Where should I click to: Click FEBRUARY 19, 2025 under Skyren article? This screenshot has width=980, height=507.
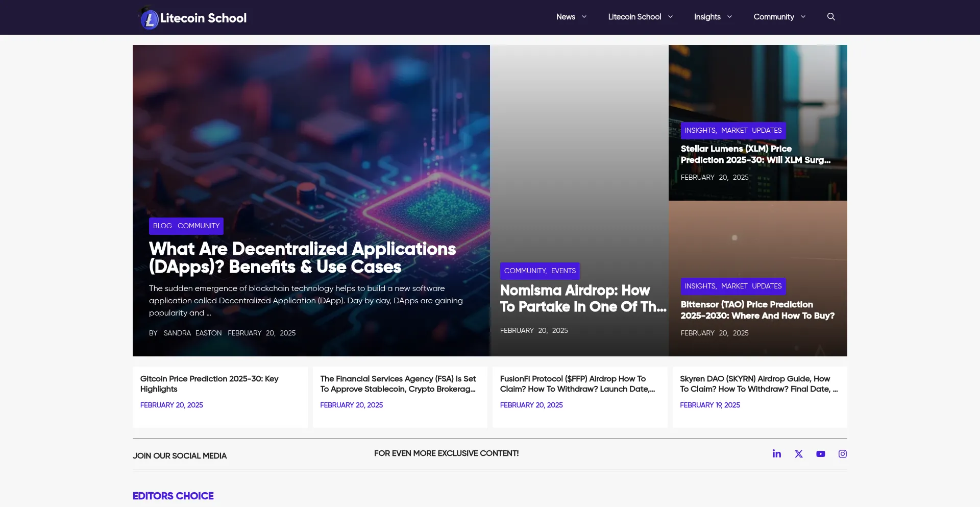pyautogui.click(x=710, y=405)
